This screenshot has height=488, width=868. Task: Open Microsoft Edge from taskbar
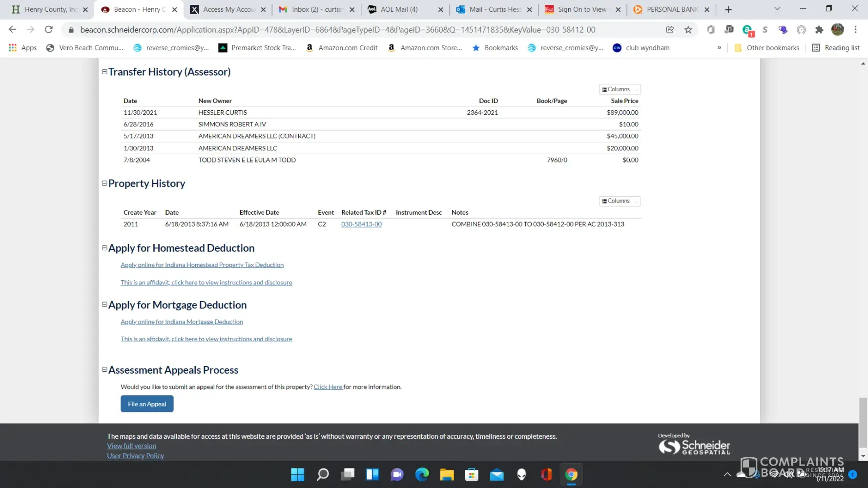[x=422, y=474]
